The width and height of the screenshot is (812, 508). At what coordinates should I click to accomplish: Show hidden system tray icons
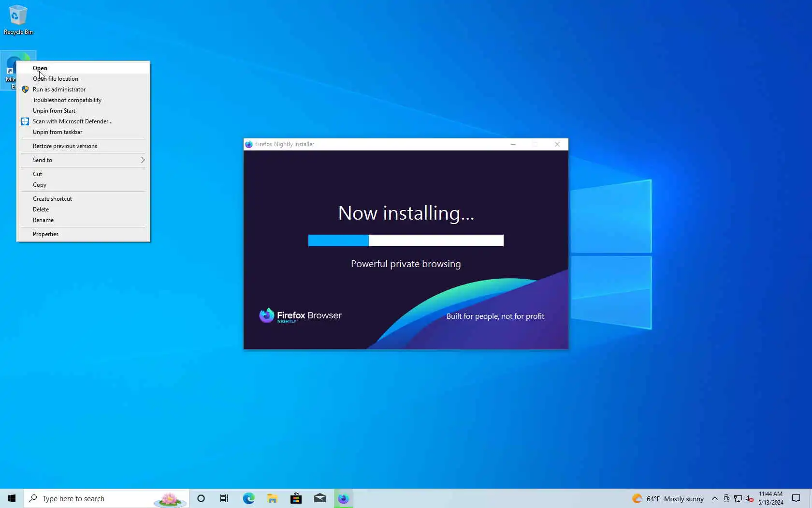pos(714,499)
